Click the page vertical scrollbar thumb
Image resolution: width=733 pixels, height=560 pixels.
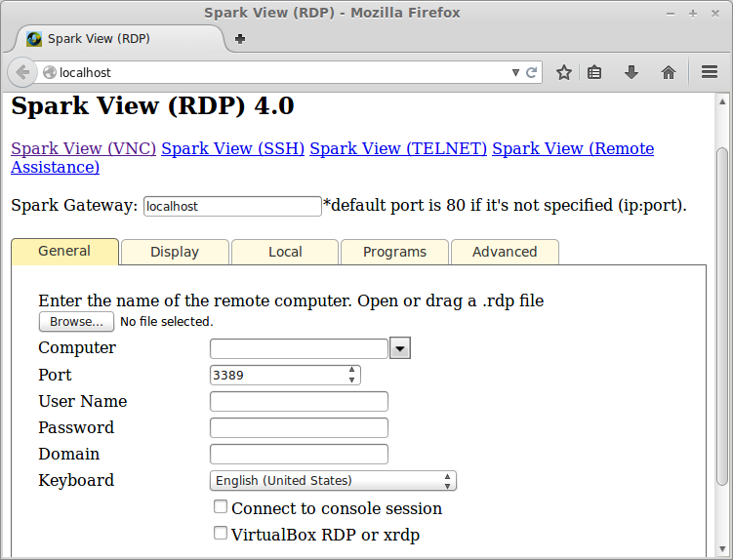coord(722,316)
